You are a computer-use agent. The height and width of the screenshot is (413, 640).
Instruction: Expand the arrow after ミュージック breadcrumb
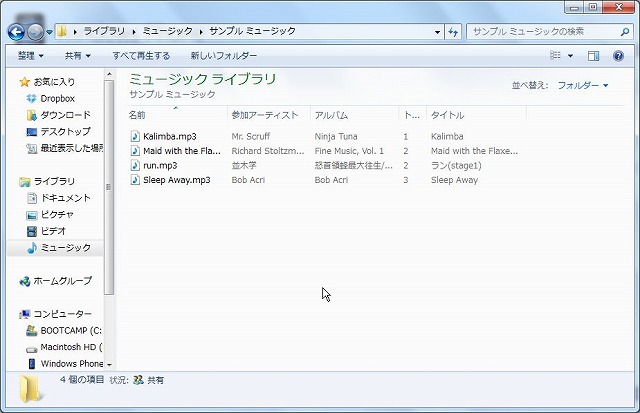(201, 31)
